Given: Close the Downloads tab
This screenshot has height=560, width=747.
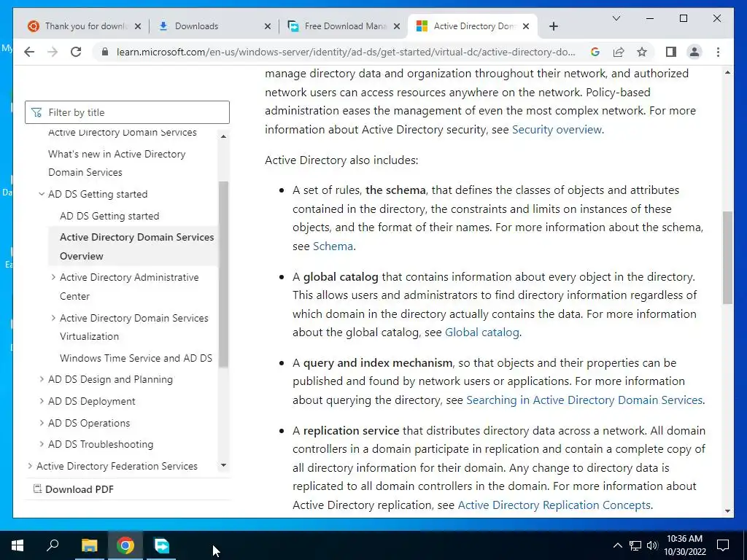Looking at the screenshot, I should 268,26.
